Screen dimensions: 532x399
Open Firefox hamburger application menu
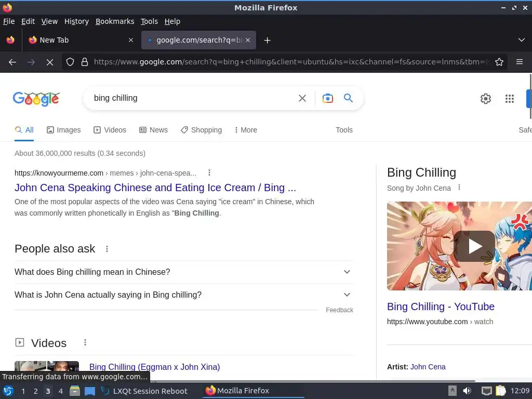[520, 62]
